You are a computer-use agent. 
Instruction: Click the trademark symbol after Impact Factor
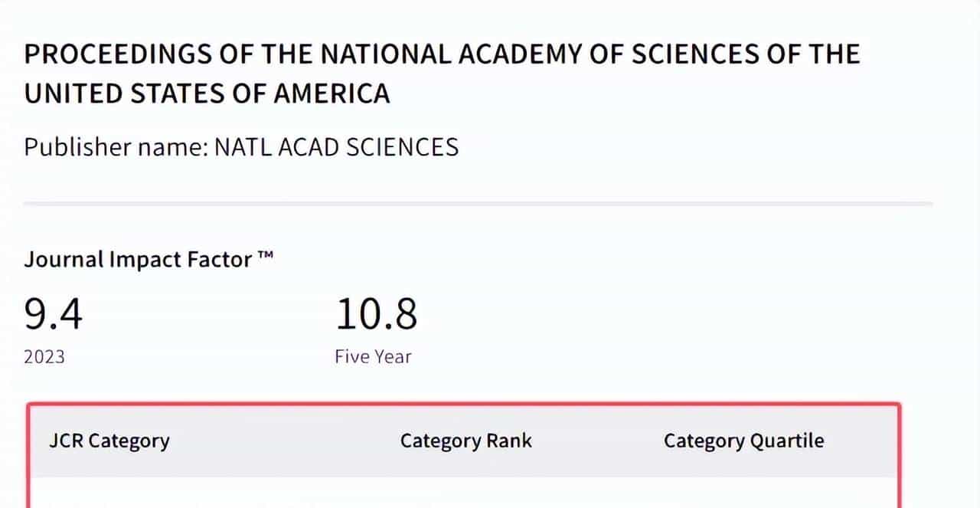pyautogui.click(x=265, y=257)
